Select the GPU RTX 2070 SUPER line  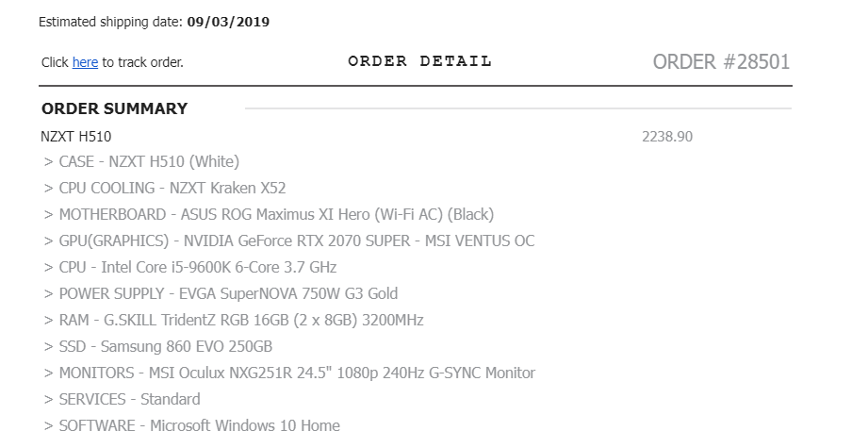(x=289, y=241)
